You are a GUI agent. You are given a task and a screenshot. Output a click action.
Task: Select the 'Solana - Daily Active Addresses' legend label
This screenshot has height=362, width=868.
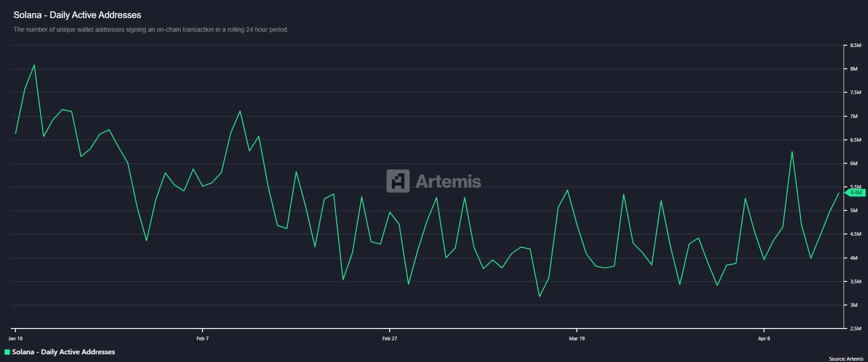[63, 352]
